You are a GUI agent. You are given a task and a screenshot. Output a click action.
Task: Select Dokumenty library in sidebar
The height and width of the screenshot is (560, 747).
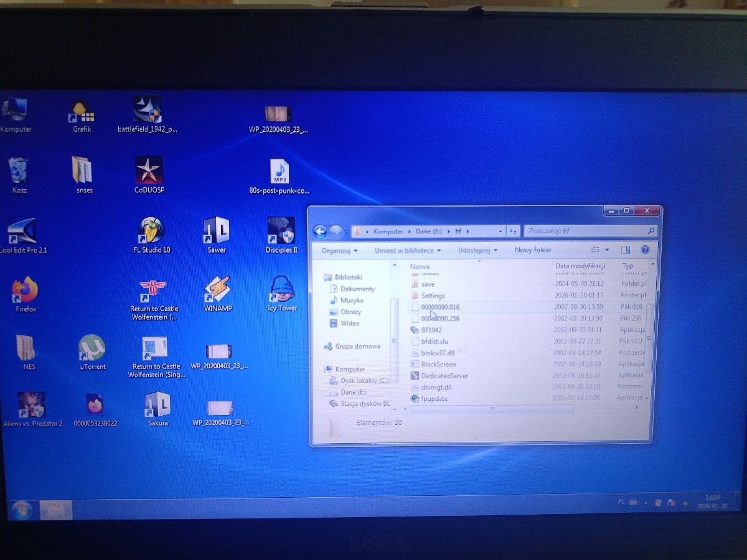(357, 289)
